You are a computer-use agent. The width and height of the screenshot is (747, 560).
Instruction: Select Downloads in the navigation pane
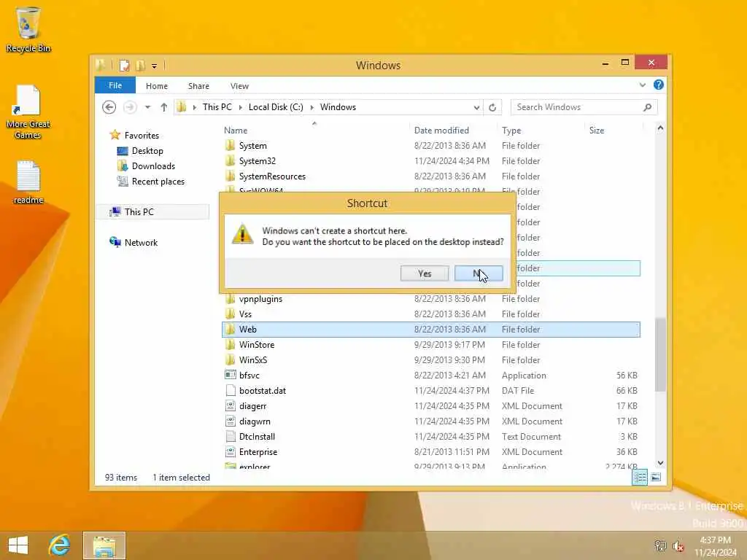(x=153, y=166)
